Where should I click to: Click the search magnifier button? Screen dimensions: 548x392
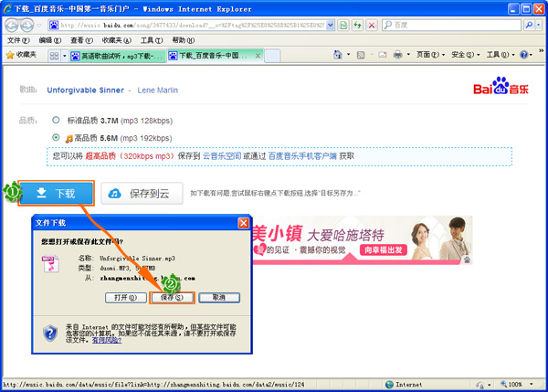529,26
